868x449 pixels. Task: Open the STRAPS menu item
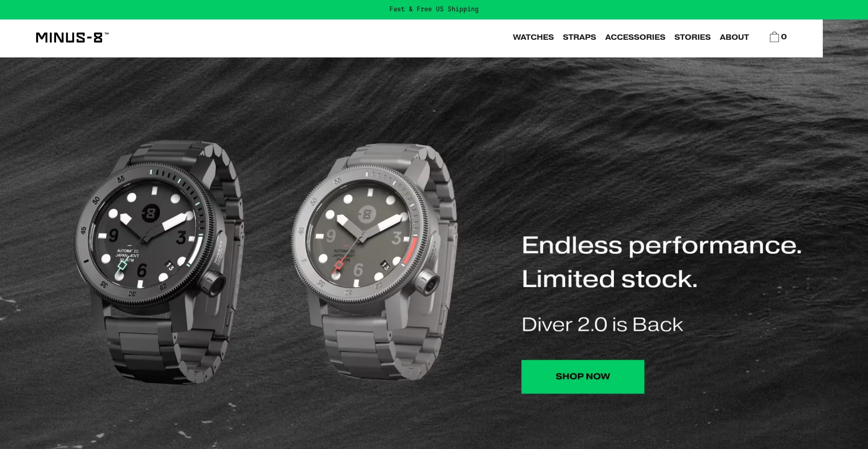pos(579,37)
